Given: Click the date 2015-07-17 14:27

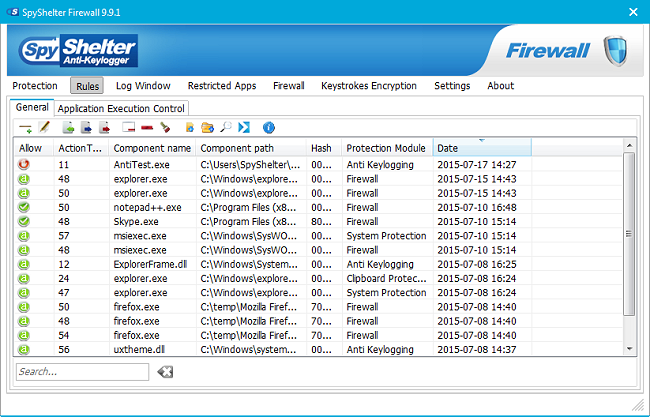Looking at the screenshot, I should 477,165.
